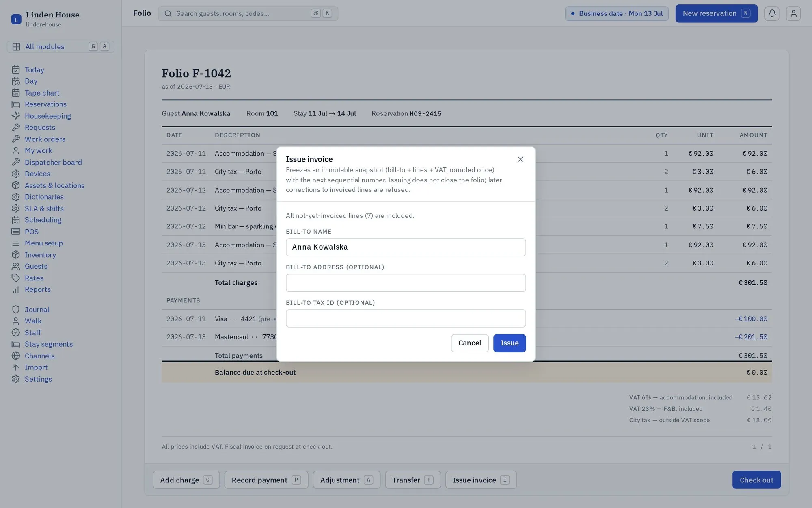This screenshot has height=508, width=812.
Task: Open Stay segments in sidebar
Action: (x=48, y=344)
